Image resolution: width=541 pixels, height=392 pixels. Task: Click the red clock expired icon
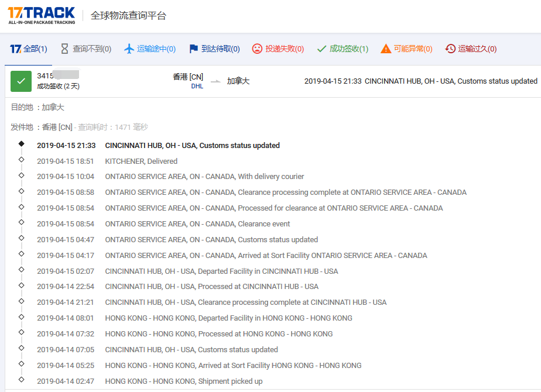450,49
